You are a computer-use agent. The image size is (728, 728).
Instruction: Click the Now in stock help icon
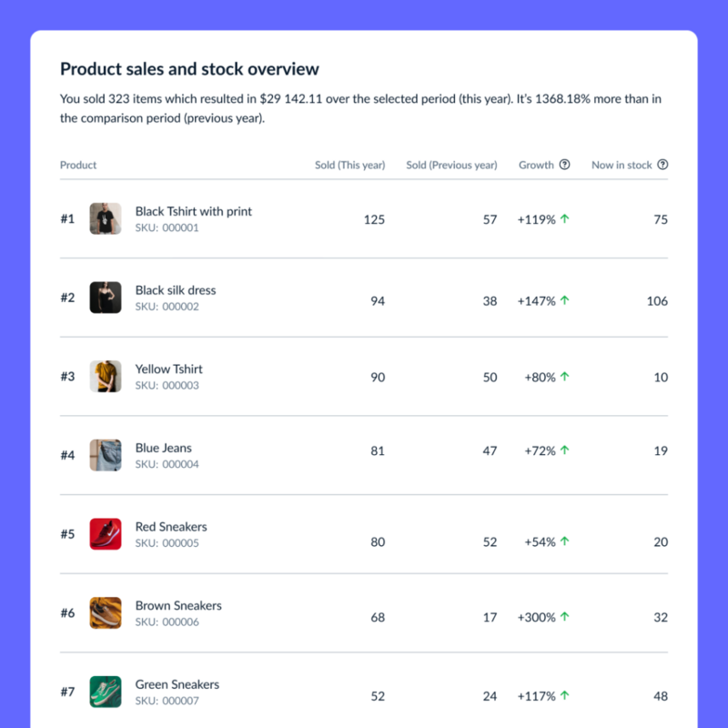(x=662, y=165)
